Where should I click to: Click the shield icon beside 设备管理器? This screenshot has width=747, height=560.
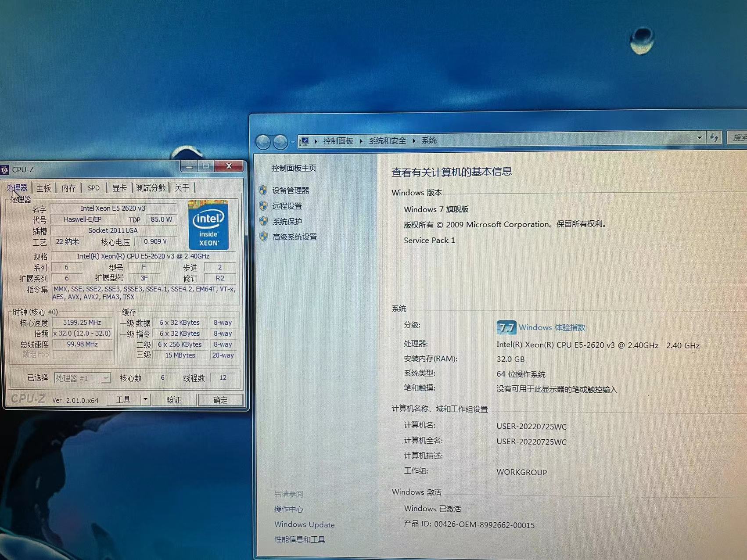[263, 190]
